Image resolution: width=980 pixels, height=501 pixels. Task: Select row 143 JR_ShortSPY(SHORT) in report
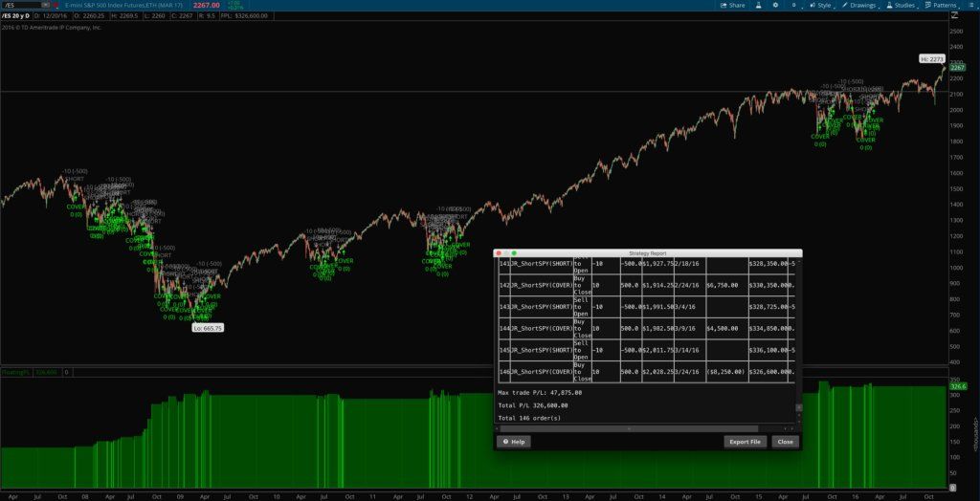pos(646,307)
